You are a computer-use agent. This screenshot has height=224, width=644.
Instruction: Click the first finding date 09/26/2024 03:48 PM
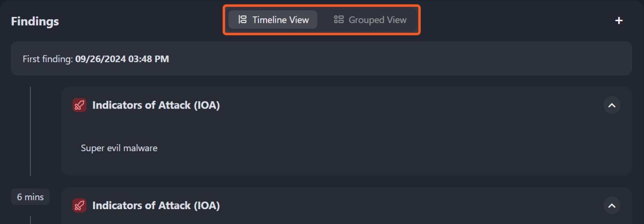pyautogui.click(x=122, y=59)
